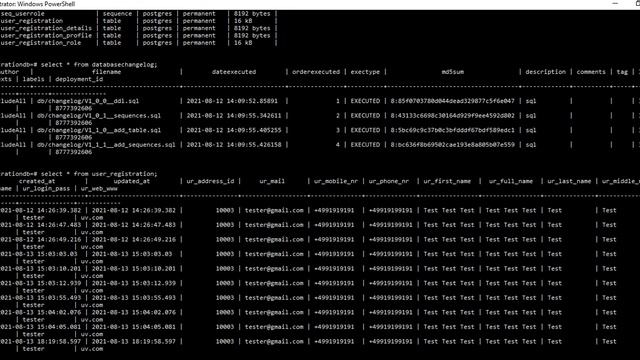The image size is (640, 360).
Task: Click updated_at value 2021-08-13 15:04:02.076
Action: tap(133, 312)
